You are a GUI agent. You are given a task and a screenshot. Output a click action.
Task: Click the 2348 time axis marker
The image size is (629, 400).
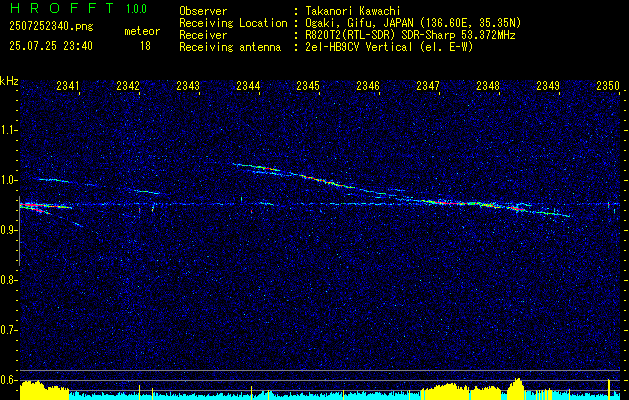(488, 85)
